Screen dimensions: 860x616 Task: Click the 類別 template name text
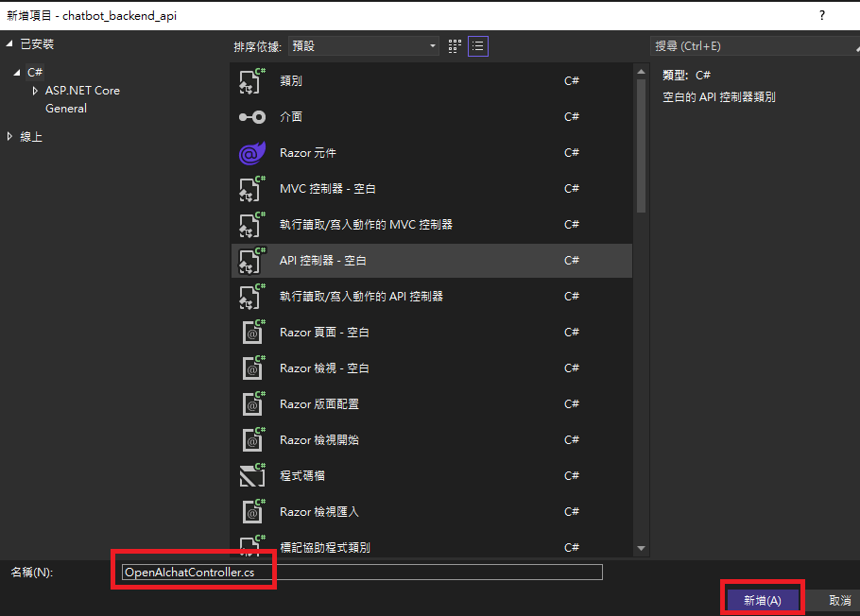(x=291, y=81)
